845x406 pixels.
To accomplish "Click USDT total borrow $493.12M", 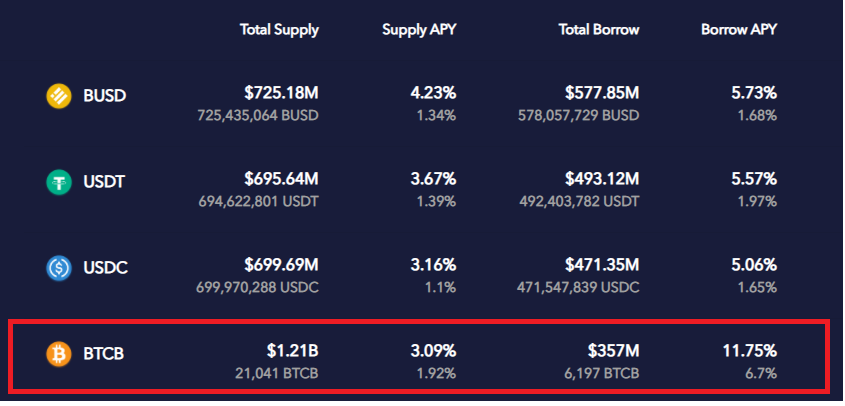I will click(602, 178).
